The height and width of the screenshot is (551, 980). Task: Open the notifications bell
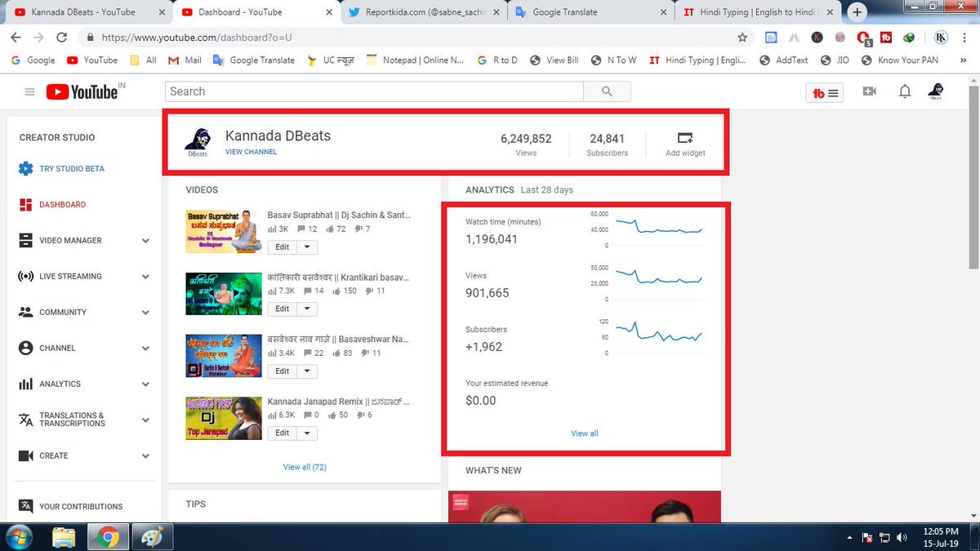pyautogui.click(x=905, y=91)
